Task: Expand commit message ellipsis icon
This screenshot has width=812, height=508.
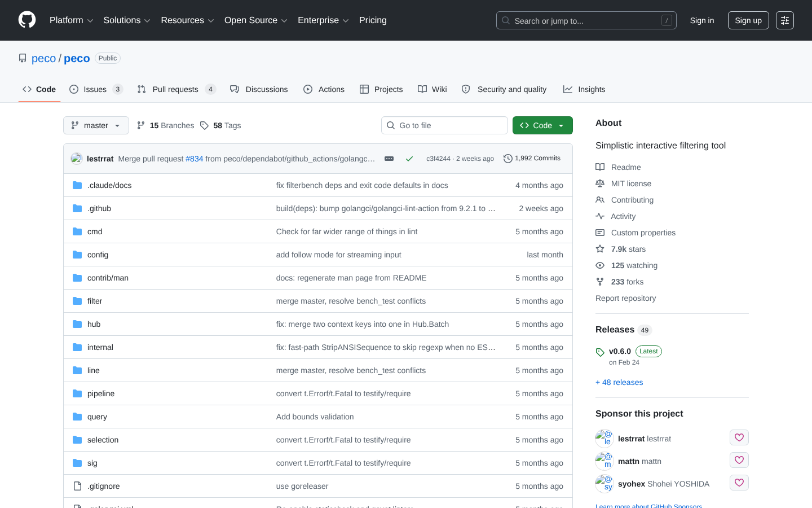Action: pos(389,159)
